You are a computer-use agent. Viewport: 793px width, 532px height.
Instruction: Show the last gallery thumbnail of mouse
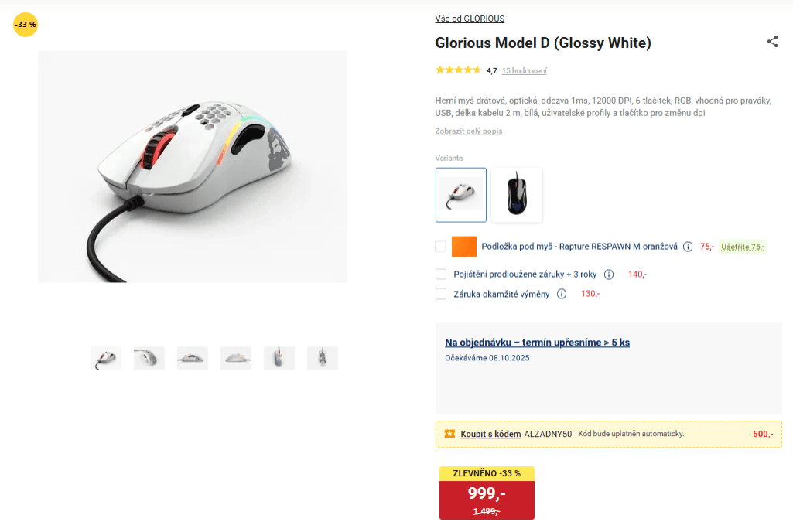click(322, 358)
